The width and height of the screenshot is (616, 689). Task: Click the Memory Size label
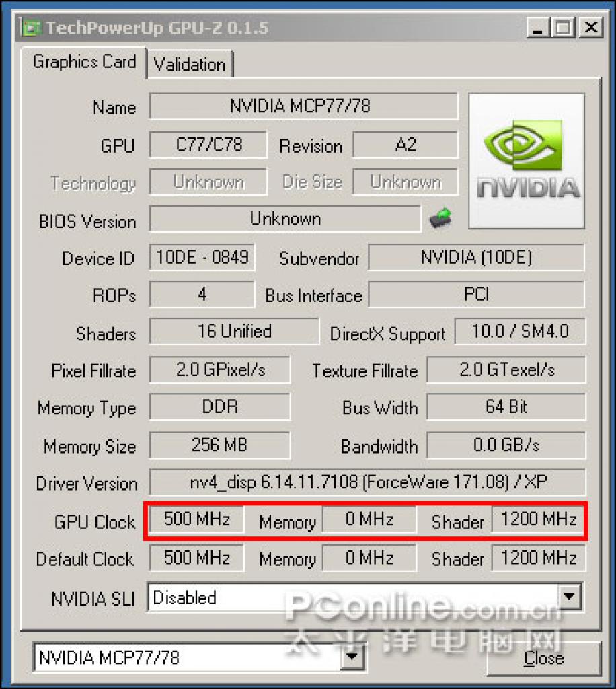(89, 447)
